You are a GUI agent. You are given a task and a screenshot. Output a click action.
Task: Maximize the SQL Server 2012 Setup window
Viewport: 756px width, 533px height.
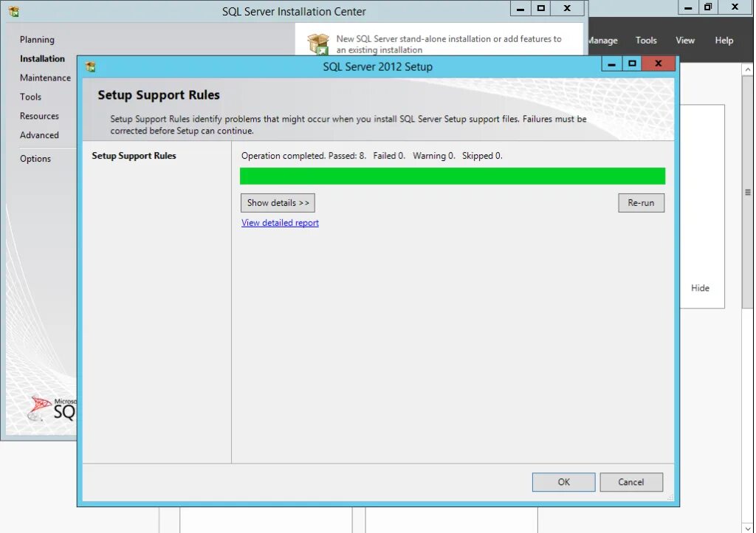point(632,63)
